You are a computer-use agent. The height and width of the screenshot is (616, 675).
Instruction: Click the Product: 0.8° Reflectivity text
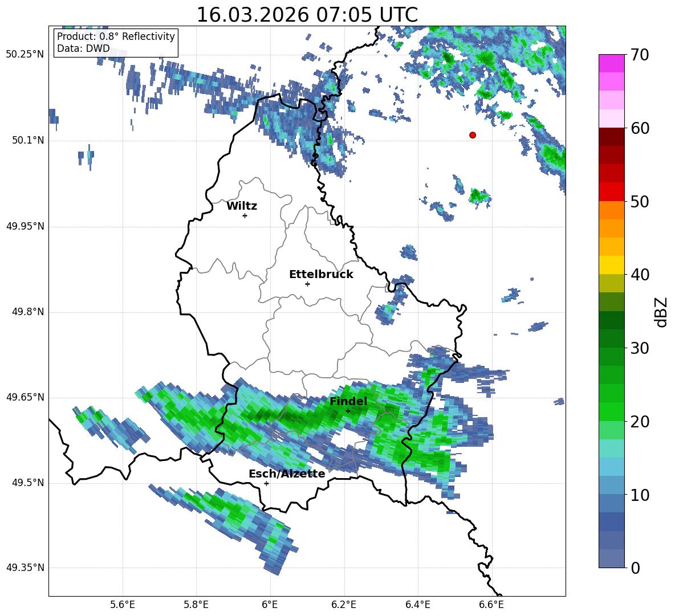116,36
